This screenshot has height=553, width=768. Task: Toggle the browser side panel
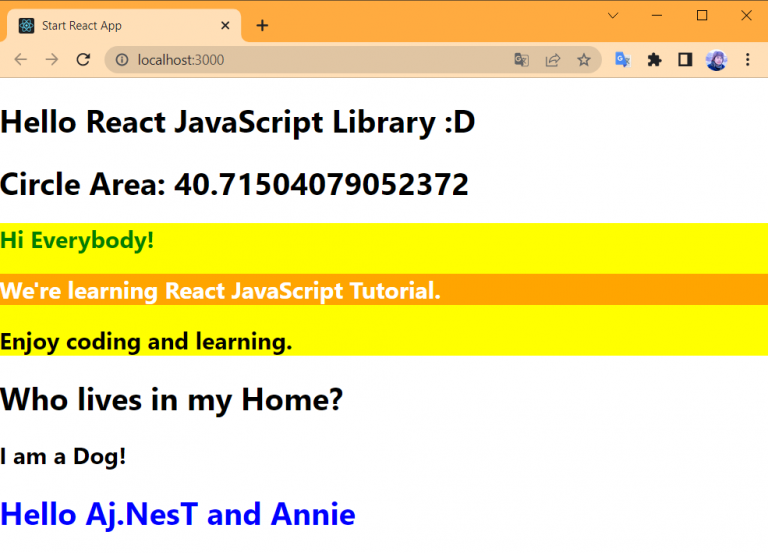coord(685,60)
